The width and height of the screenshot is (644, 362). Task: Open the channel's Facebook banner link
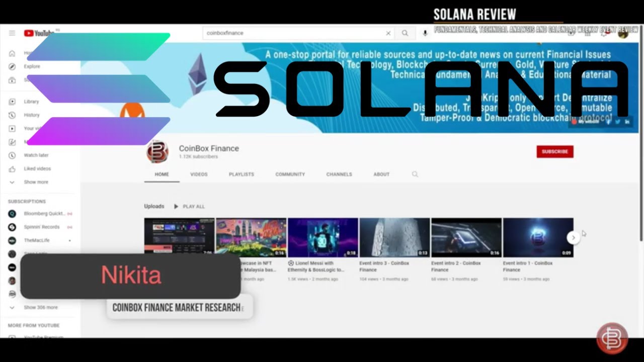click(608, 122)
